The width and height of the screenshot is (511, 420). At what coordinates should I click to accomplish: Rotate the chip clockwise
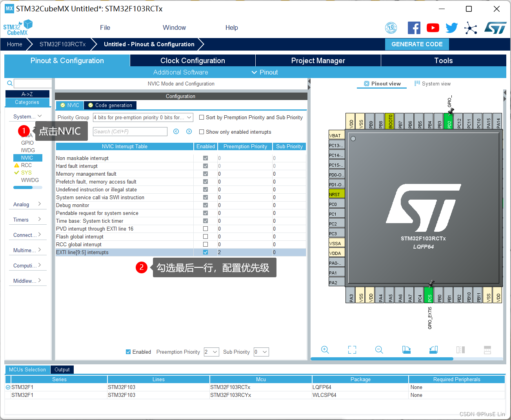[406, 350]
